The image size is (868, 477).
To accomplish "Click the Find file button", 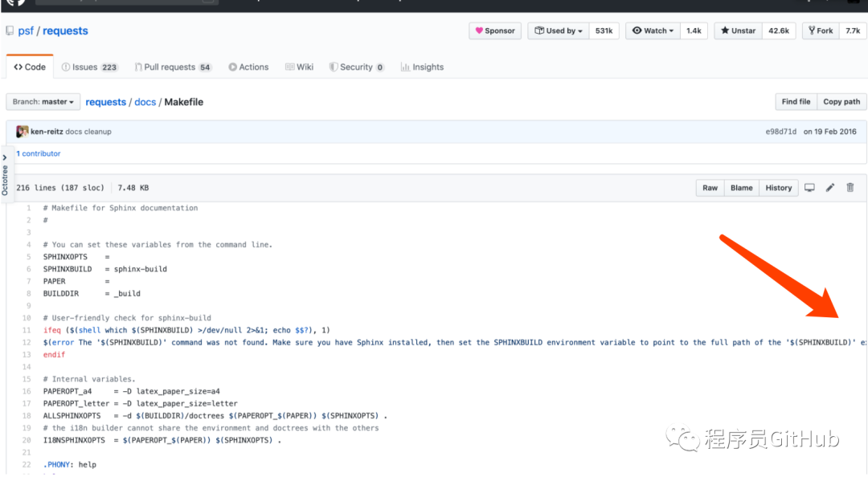I will pos(796,102).
